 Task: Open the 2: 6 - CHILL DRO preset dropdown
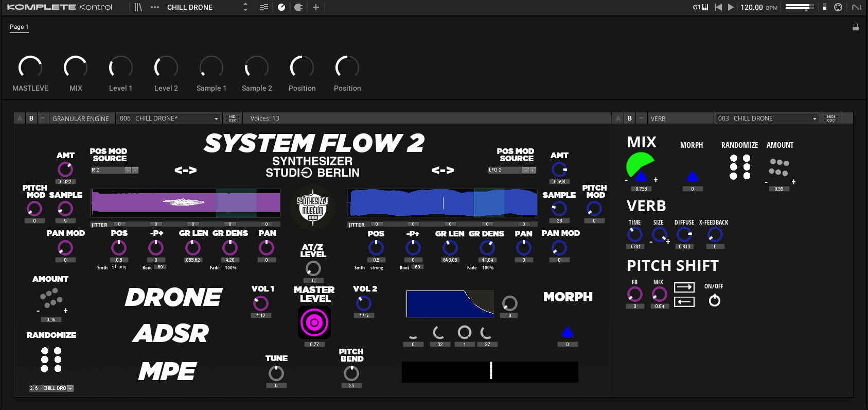pyautogui.click(x=51, y=388)
